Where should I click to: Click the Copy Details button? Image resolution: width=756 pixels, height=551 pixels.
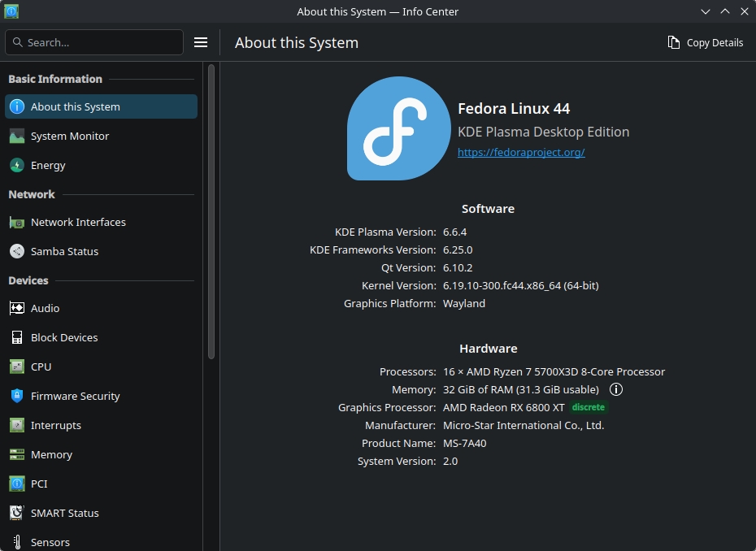tap(706, 42)
